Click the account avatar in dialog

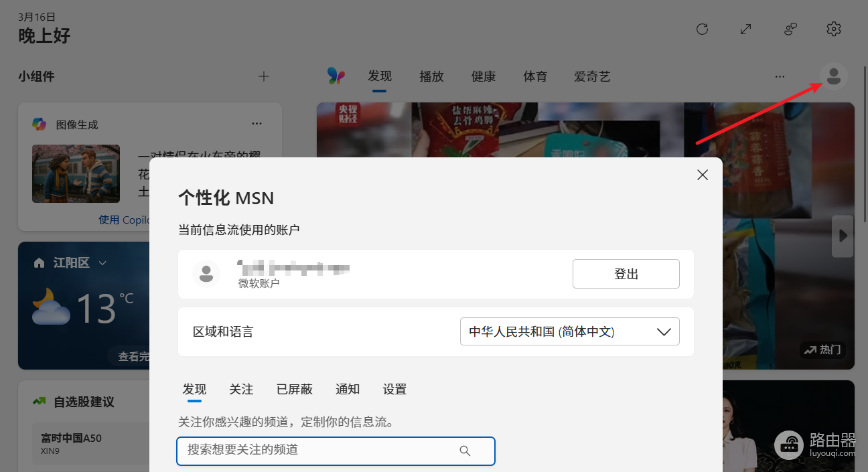point(206,273)
